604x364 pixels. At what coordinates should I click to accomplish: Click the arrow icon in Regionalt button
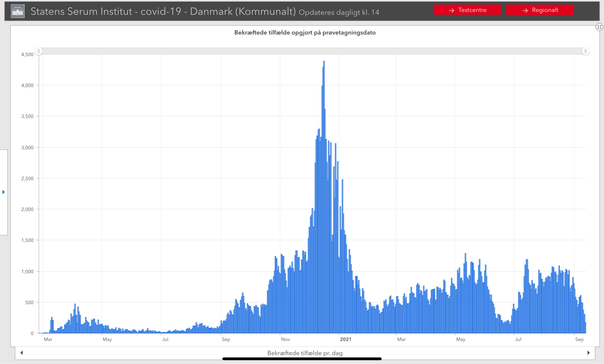[x=525, y=10]
